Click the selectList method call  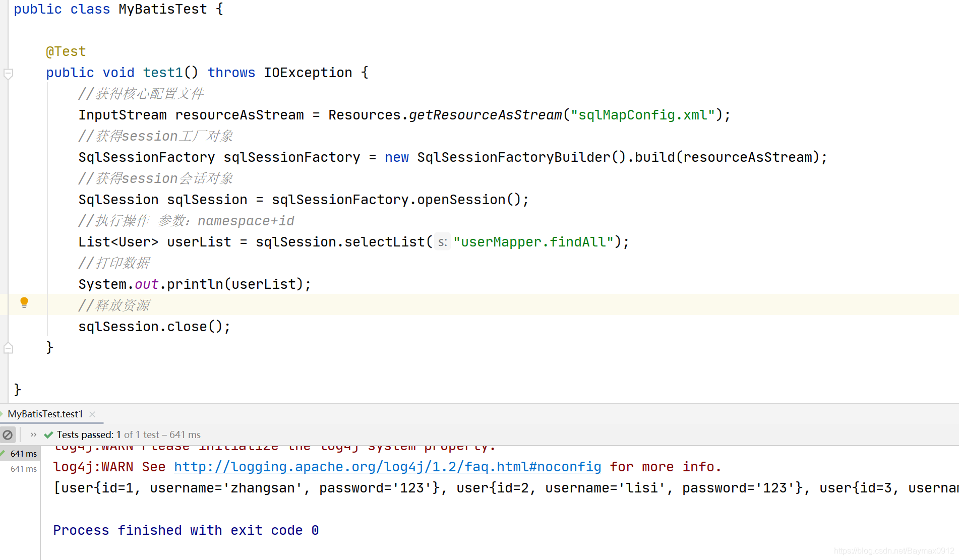[385, 242]
